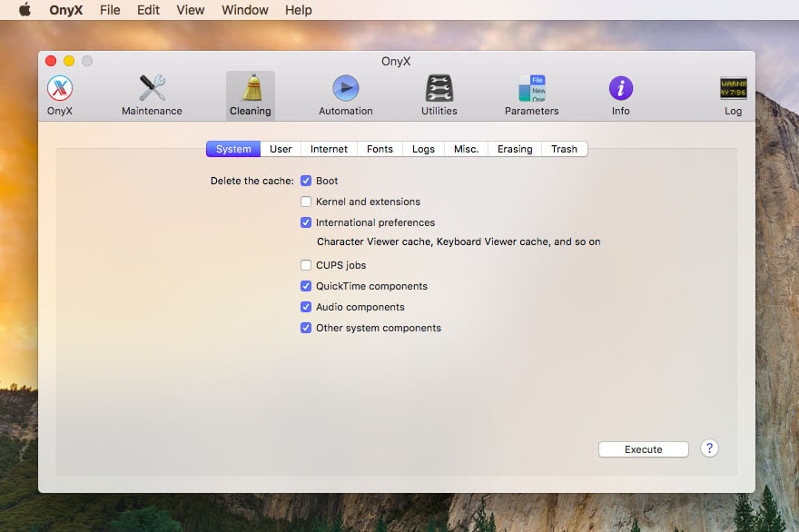Select the Maintenance tools icon
Viewport: 799px width, 532px height.
click(152, 89)
